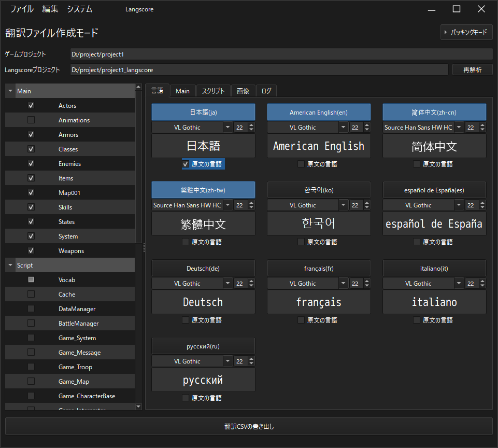Enable the 한국어(ko) language button
The height and width of the screenshot is (448, 498).
click(x=319, y=190)
